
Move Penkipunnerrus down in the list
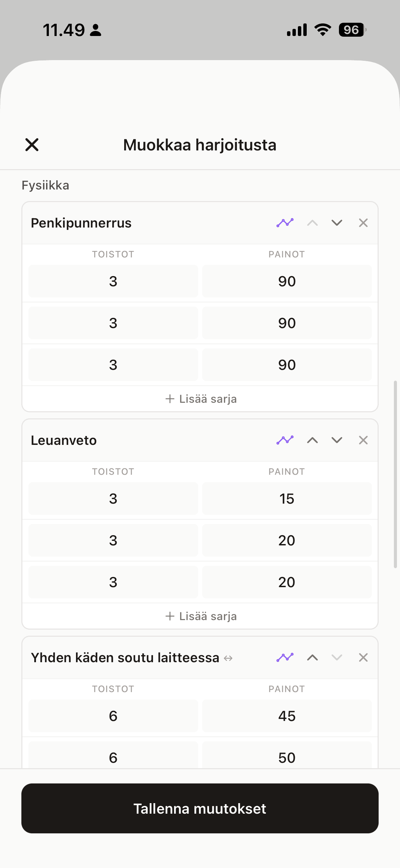[337, 223]
